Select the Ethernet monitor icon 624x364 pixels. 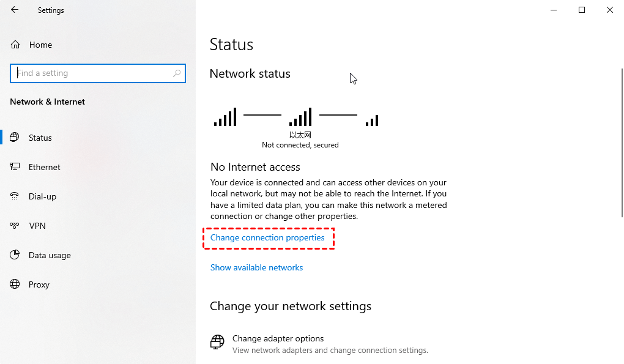tap(15, 166)
